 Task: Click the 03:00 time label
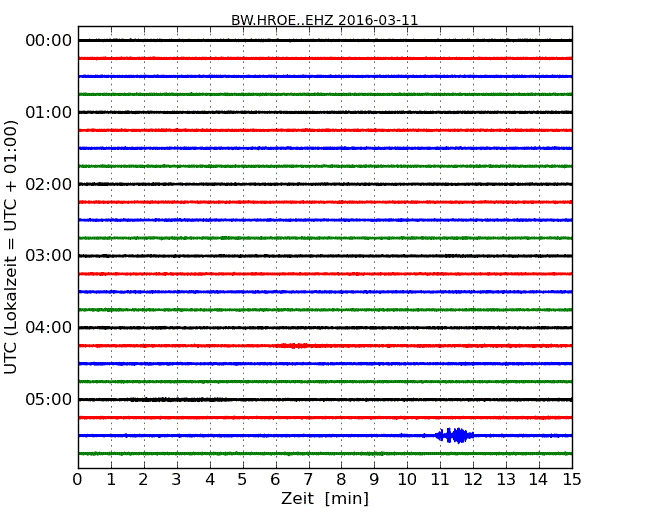point(49,255)
